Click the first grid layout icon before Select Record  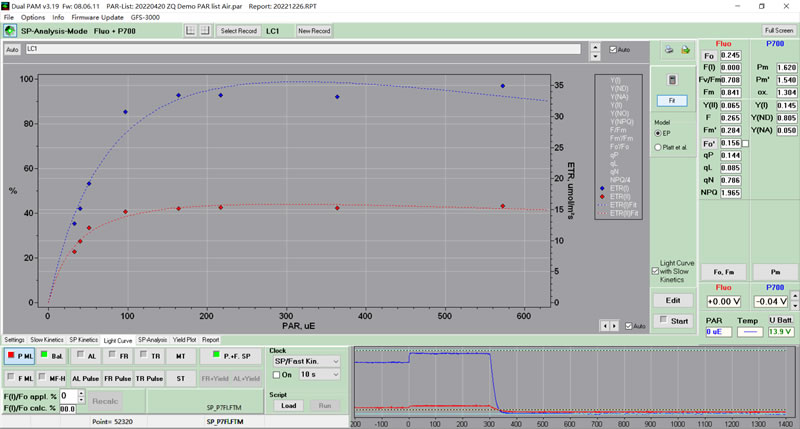[x=191, y=31]
